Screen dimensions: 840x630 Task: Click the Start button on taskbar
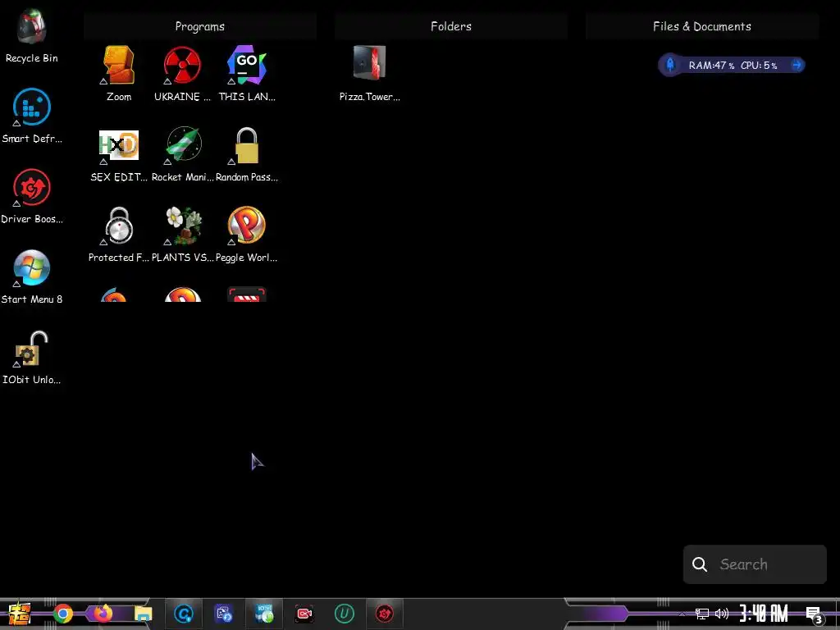(x=19, y=614)
